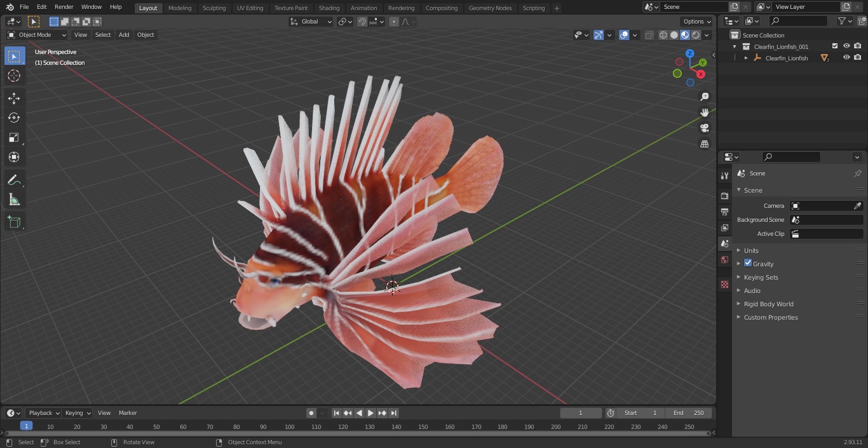Click the viewport zoom magnifier icon
This screenshot has width=868, height=448.
pyautogui.click(x=704, y=97)
